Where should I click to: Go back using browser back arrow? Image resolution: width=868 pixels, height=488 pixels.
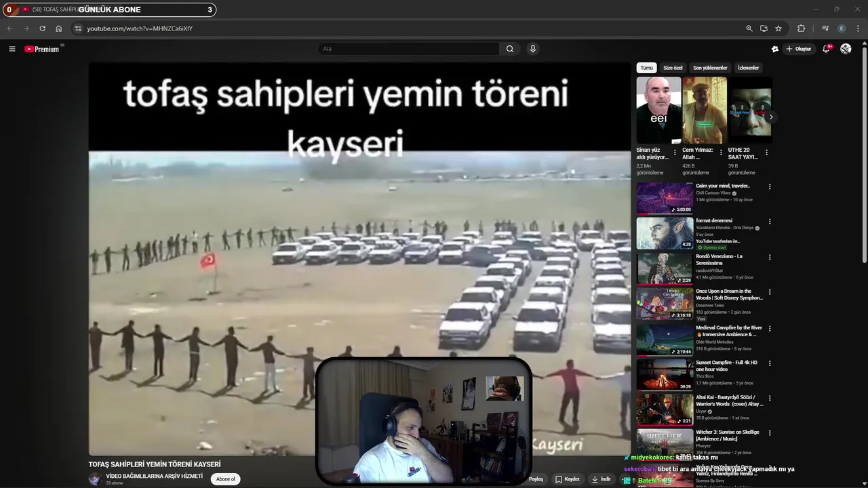point(9,28)
